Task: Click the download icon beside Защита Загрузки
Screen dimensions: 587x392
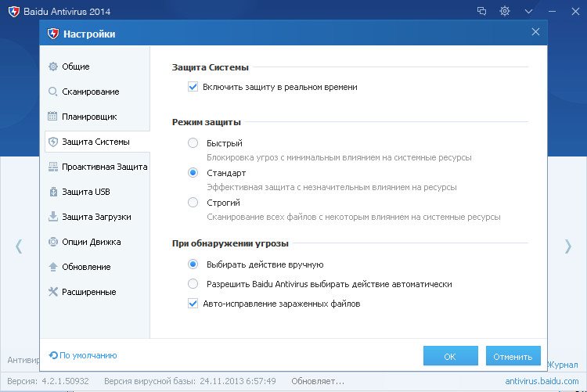Action: (x=52, y=217)
